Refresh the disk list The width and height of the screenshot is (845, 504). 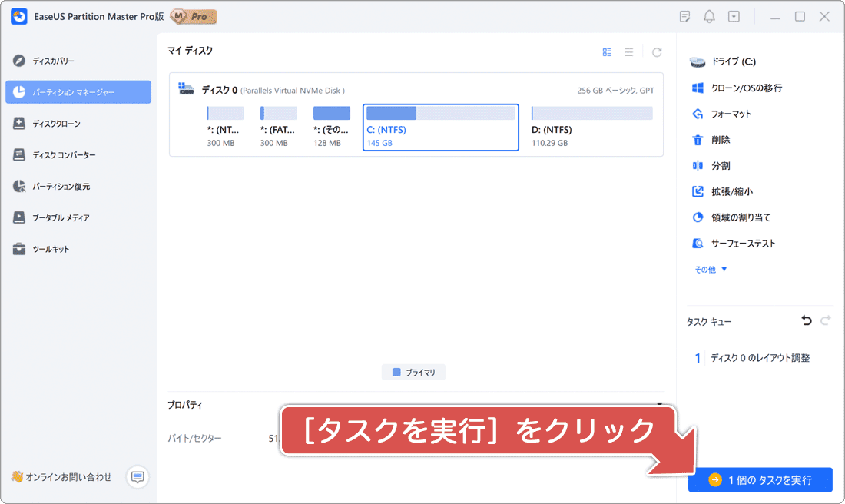pos(657,51)
